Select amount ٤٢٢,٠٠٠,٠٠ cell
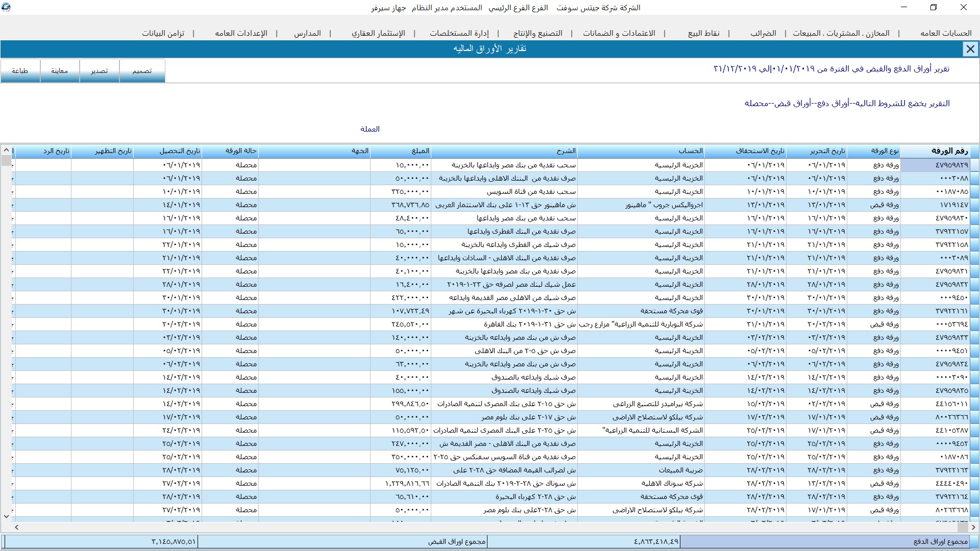 401,297
